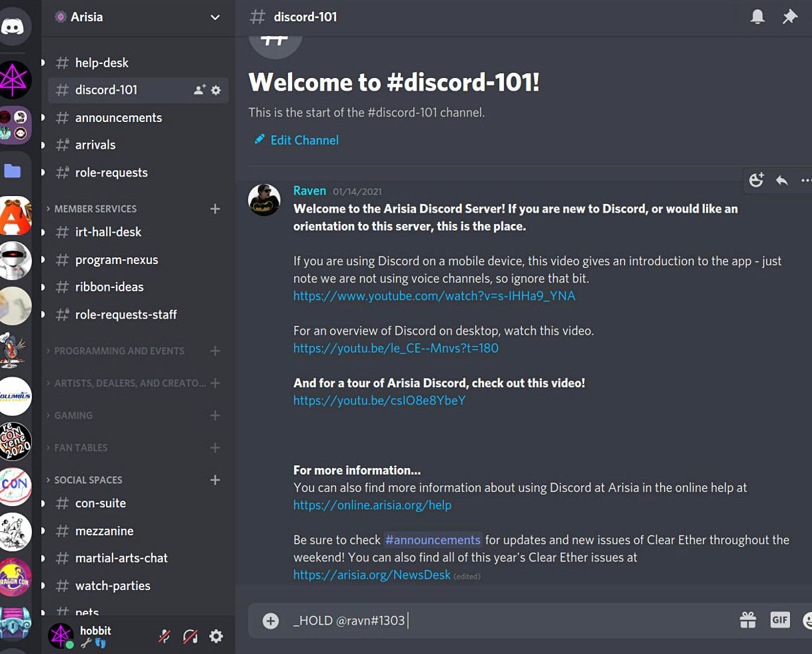Open online.arisia.org/help link

tap(372, 505)
